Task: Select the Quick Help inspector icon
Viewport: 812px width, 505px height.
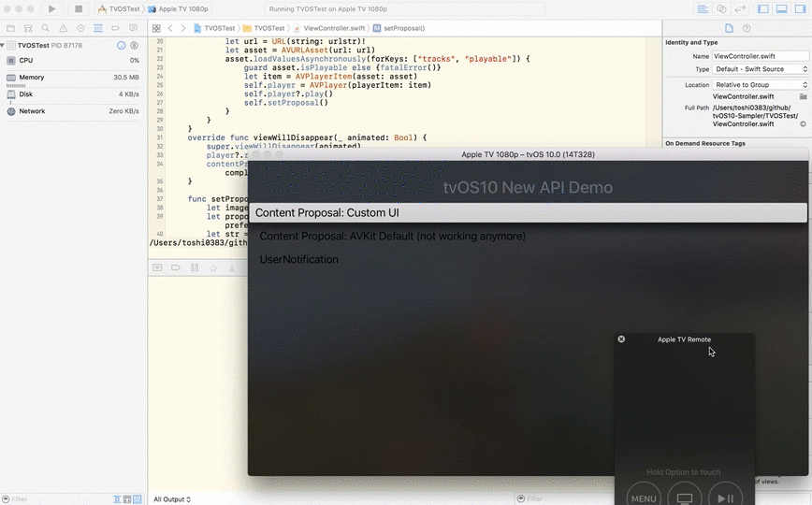Action: pos(747,28)
